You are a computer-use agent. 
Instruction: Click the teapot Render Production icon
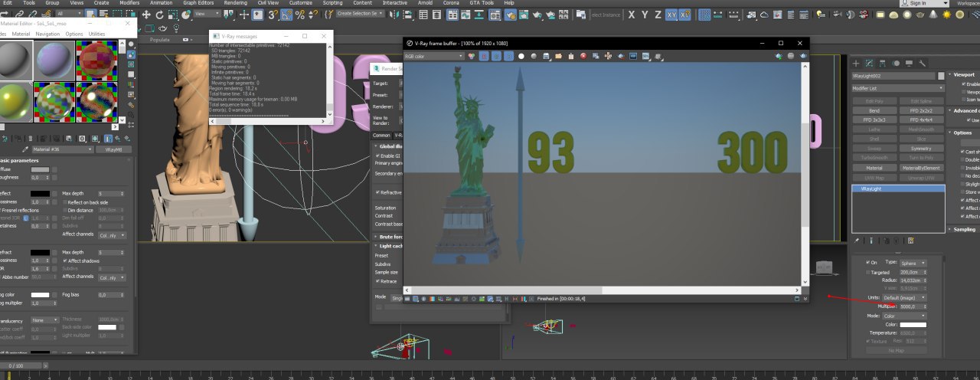click(x=536, y=15)
